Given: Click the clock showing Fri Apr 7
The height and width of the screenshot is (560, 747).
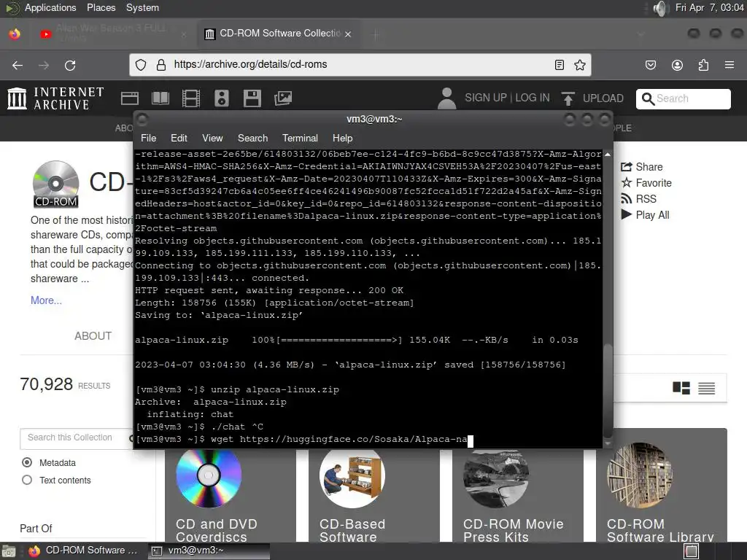Looking at the screenshot, I should click(709, 7).
